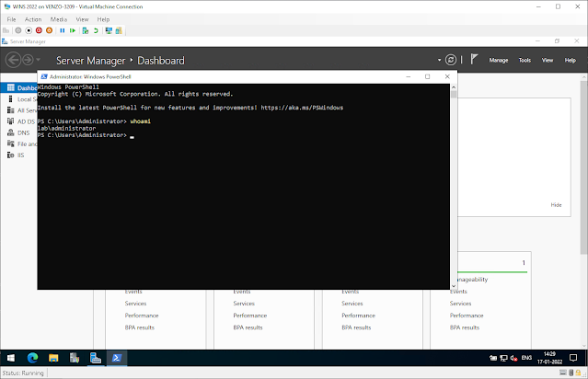Image resolution: width=588 pixels, height=379 pixels.
Task: Click the ENG language indicator
Action: pos(526,358)
